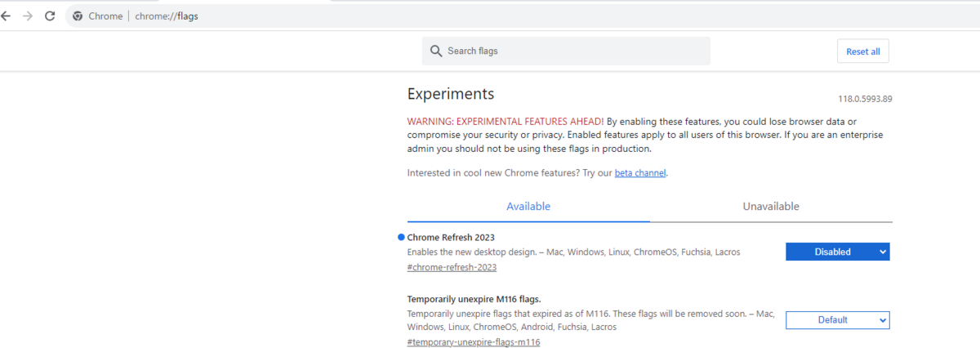Click the browser forward arrow
Viewport: 980px width, 348px height.
pos(28,16)
